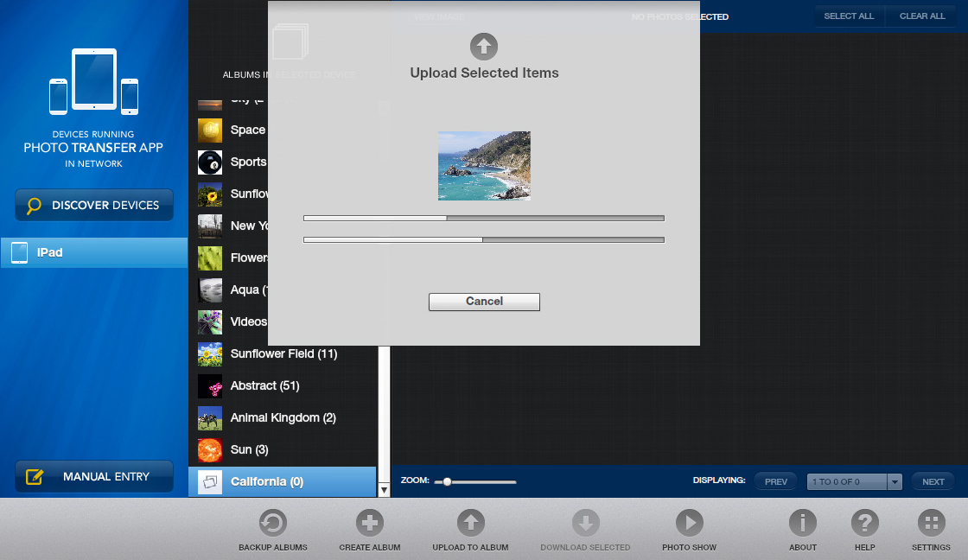Click the Download Selected icon
This screenshot has width=968, height=560.
pyautogui.click(x=585, y=523)
